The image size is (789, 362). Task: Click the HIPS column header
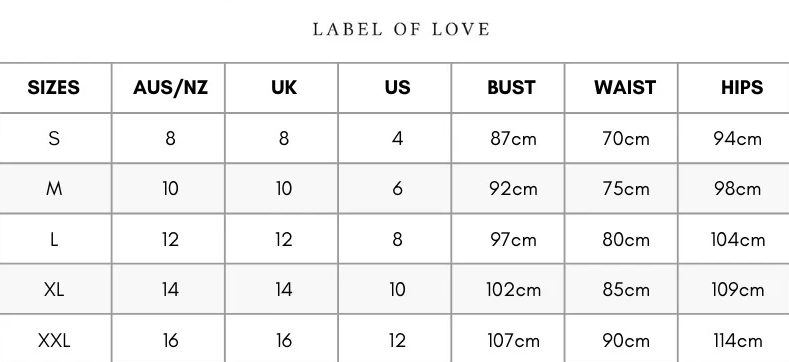pyautogui.click(x=742, y=88)
